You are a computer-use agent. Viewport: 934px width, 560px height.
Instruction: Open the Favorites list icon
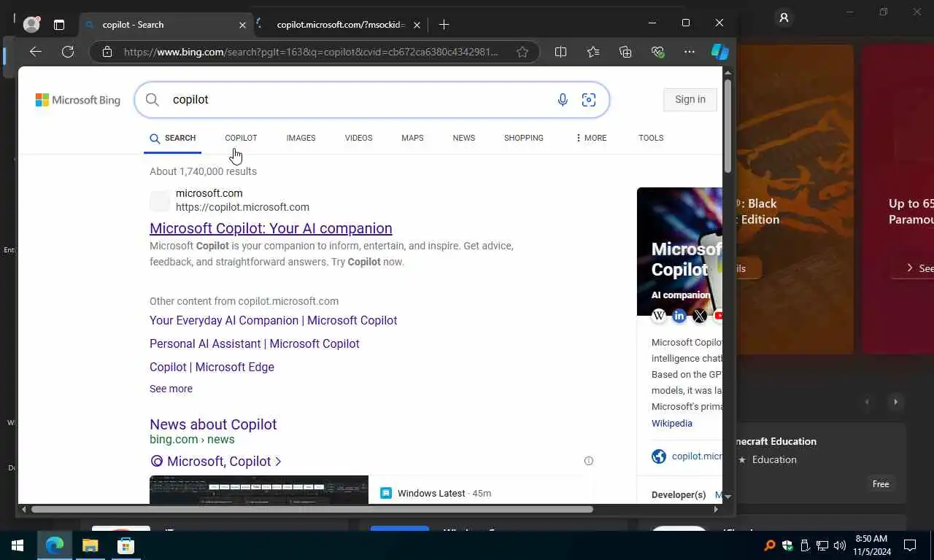pyautogui.click(x=593, y=52)
